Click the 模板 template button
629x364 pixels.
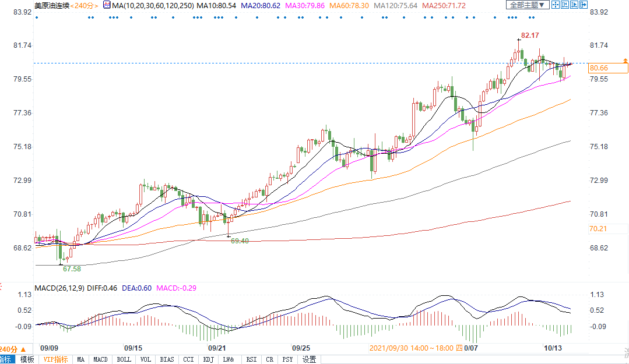(x=27, y=359)
